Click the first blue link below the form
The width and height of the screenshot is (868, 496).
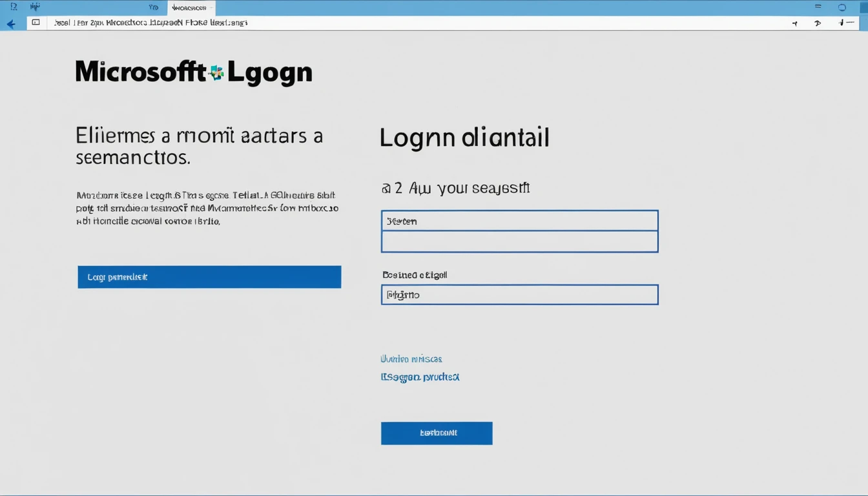pos(411,359)
